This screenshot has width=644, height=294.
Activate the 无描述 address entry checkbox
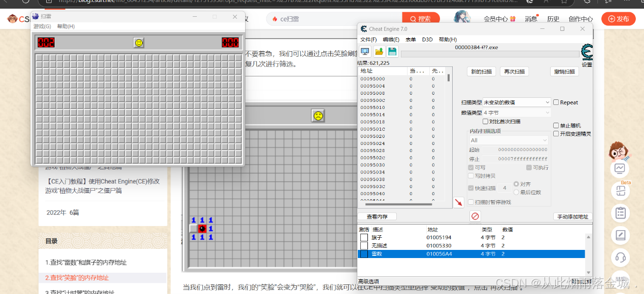point(364,245)
